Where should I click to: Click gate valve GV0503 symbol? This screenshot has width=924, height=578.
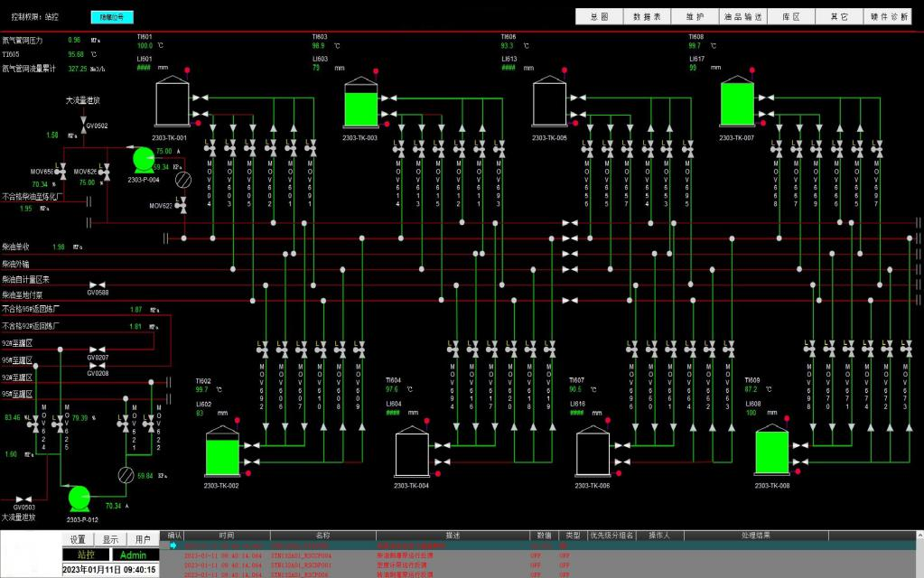(23, 499)
